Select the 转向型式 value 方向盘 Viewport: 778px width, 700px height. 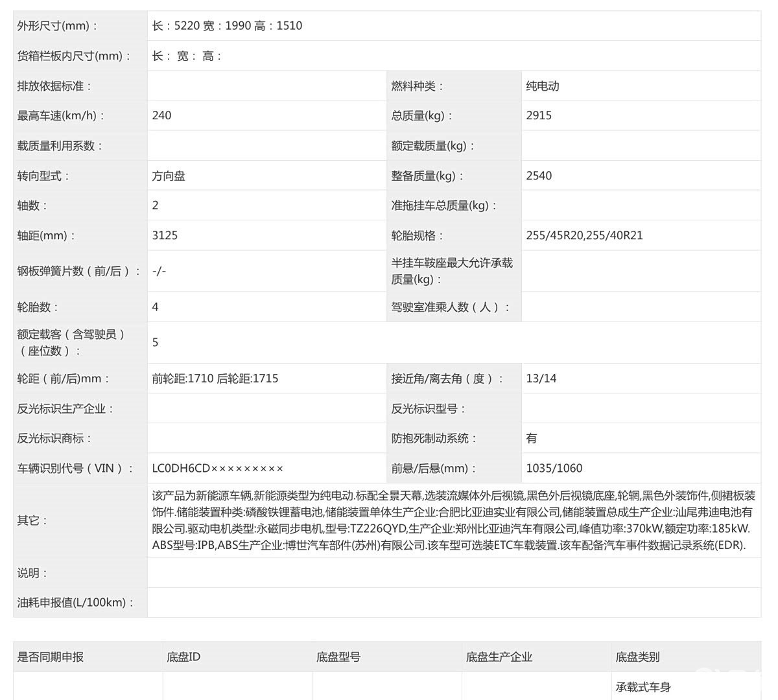pos(169,176)
